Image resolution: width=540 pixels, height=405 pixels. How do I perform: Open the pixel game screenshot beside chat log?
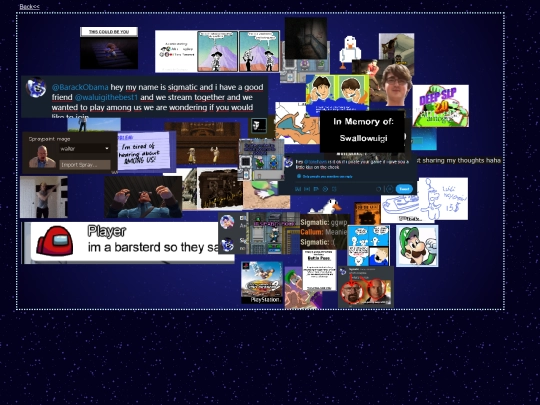tap(272, 233)
